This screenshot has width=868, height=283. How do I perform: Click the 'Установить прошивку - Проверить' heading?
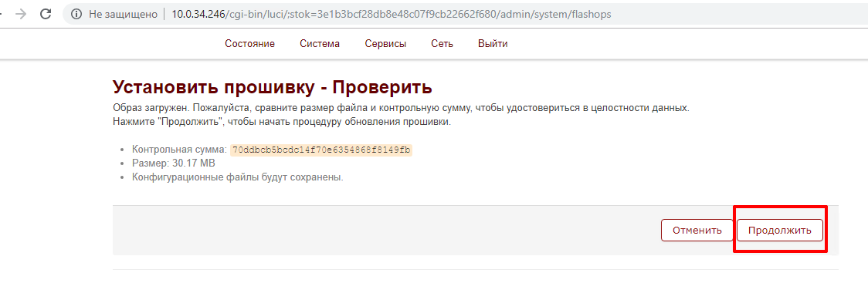pos(272,87)
